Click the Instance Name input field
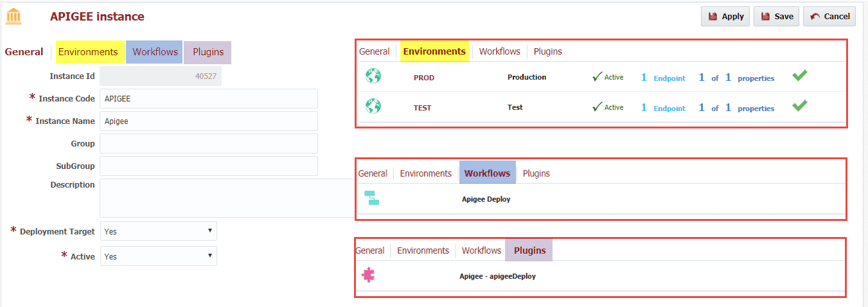Viewport: 868px width, 307px height. point(209,121)
